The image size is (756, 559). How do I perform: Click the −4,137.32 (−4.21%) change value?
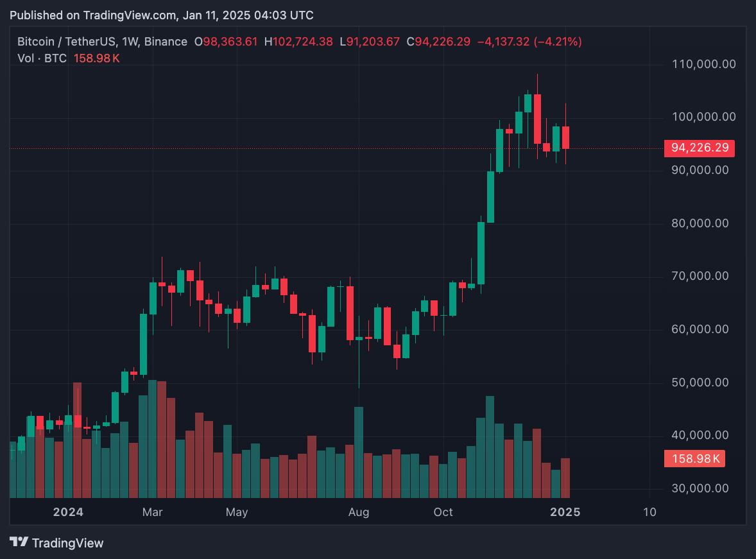pos(529,42)
